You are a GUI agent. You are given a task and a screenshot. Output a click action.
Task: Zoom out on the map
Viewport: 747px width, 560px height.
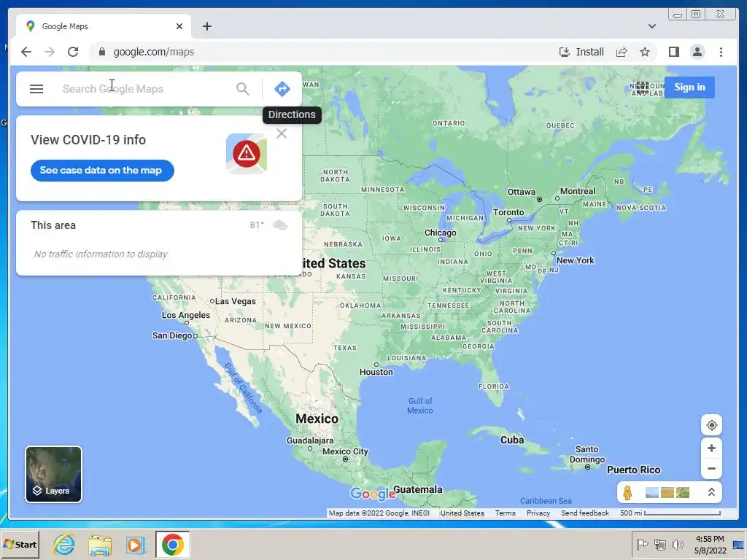click(711, 469)
